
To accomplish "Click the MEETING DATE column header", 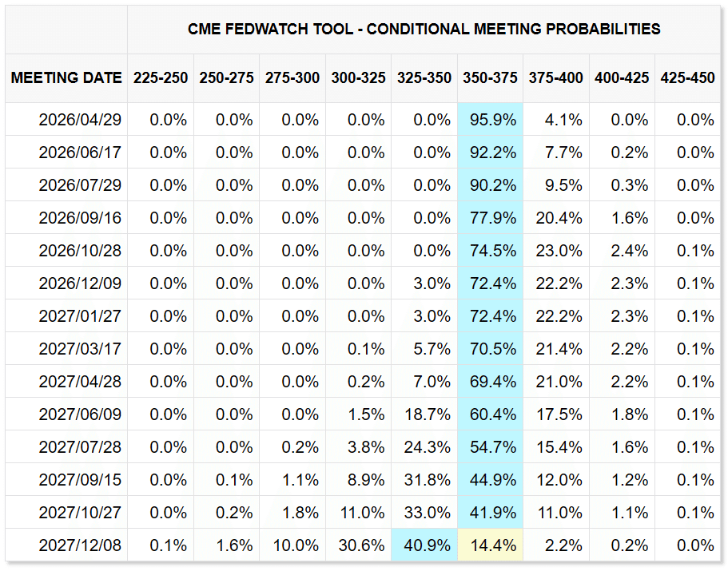I will tap(66, 78).
